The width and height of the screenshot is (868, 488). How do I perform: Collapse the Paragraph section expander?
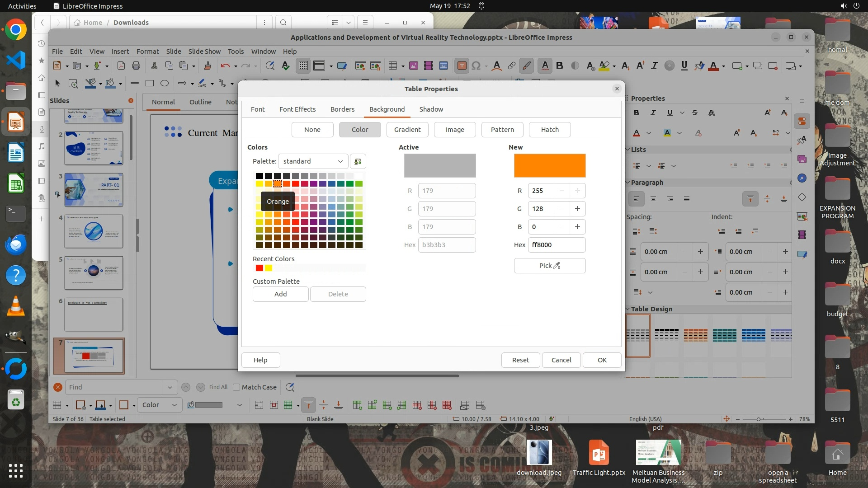628,183
